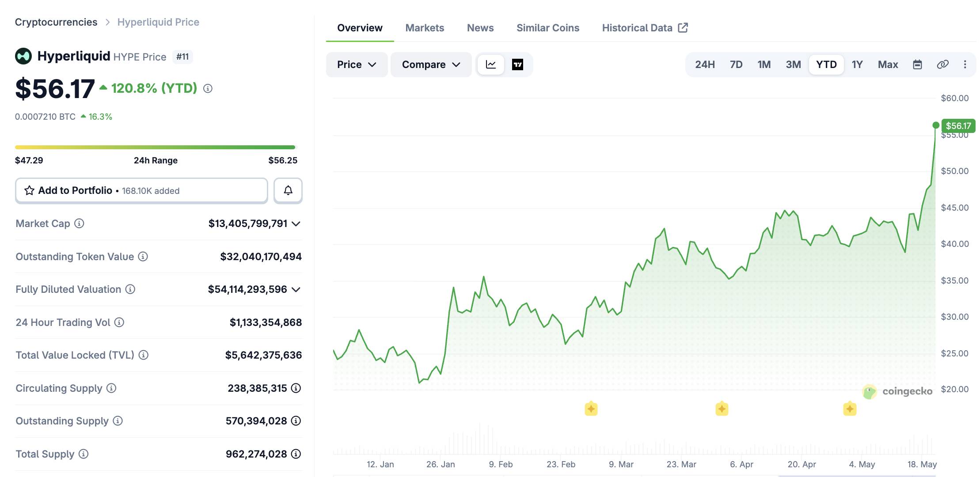Switch to the Overview tab
The height and width of the screenshot is (477, 980).
(x=360, y=28)
